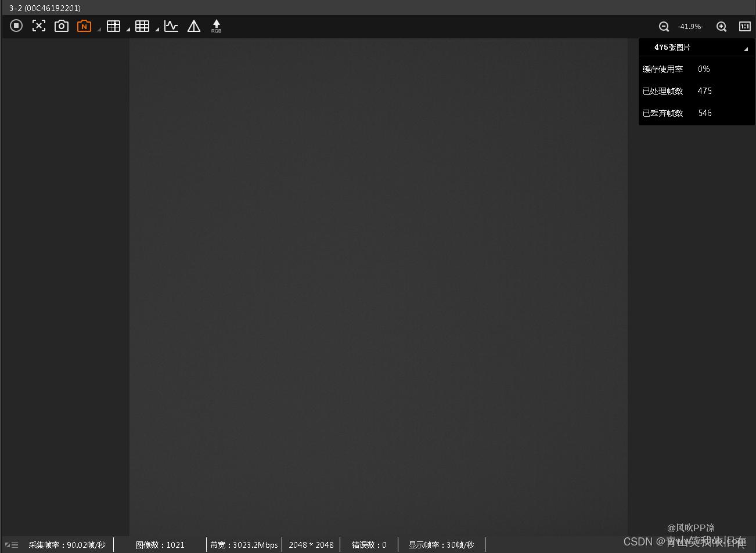This screenshot has height=553, width=756.
Task: Select the first grid layout icon
Action: pos(114,26)
